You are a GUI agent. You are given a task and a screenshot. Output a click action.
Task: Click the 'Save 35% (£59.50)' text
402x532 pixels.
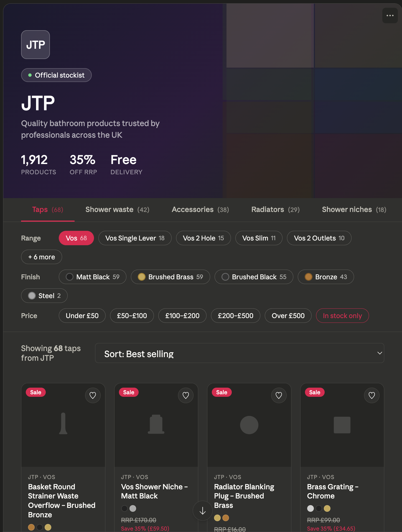[145, 528]
